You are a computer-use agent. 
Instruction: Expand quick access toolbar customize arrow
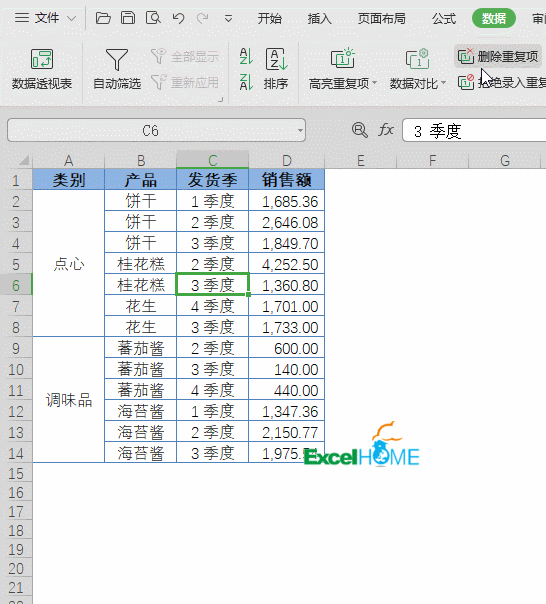(228, 18)
